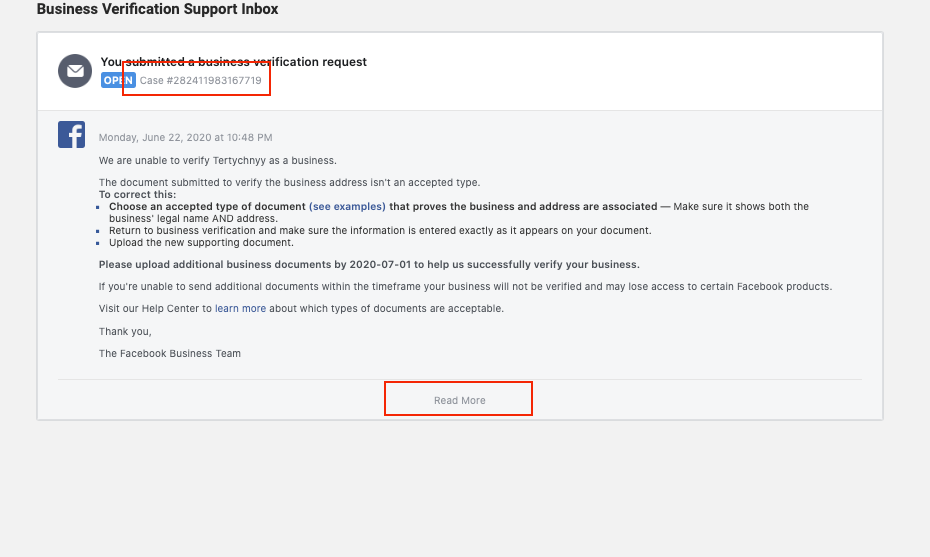Viewport: 930px width, 557px height.
Task: Click the "We are unable to verify Tertychnyy" line
Action: click(218, 161)
